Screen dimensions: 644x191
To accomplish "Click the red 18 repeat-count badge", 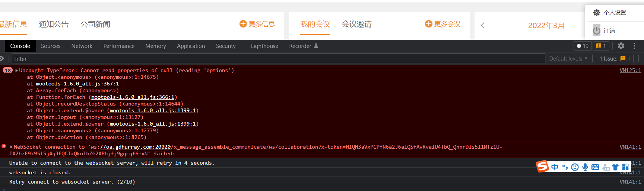I will tap(8, 70).
